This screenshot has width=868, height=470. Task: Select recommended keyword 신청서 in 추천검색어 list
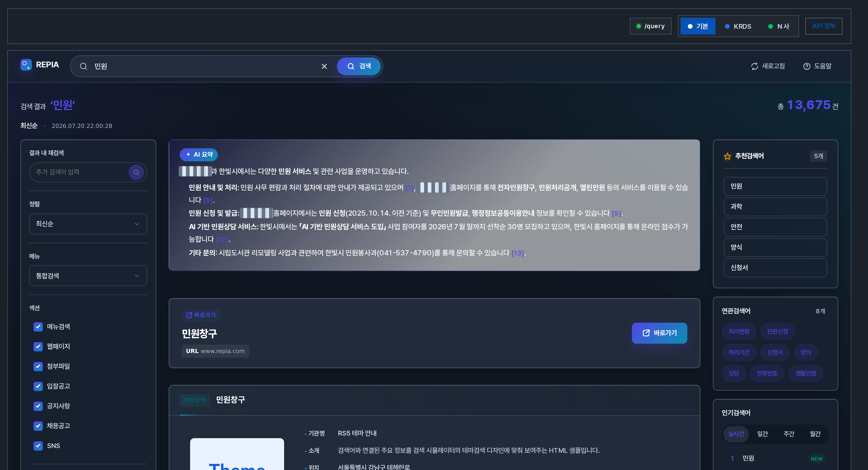(775, 268)
